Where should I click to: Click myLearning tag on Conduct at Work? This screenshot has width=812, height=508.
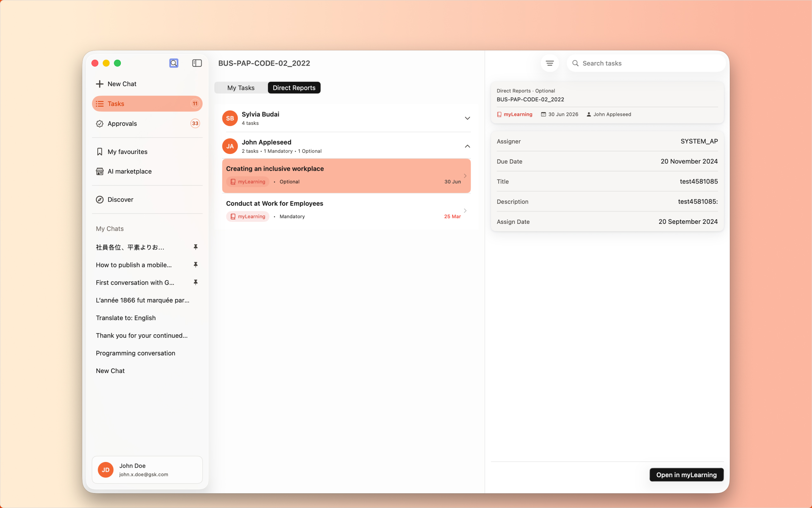(248, 216)
